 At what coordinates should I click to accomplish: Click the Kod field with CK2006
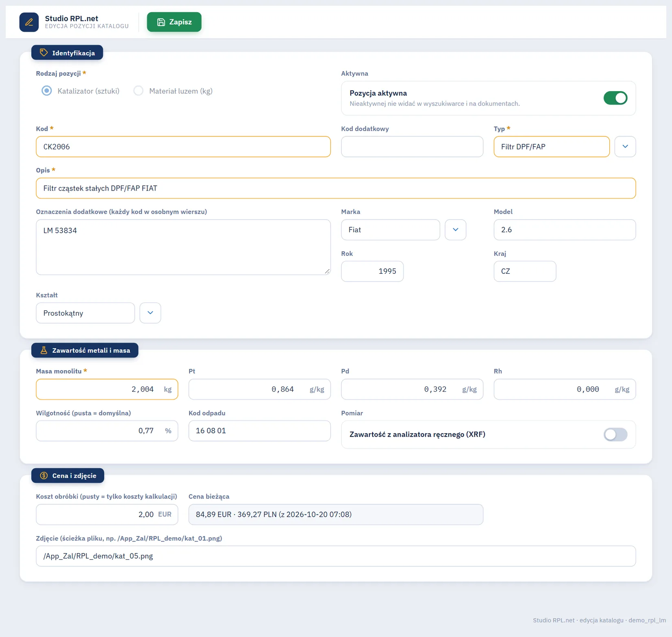(x=183, y=147)
